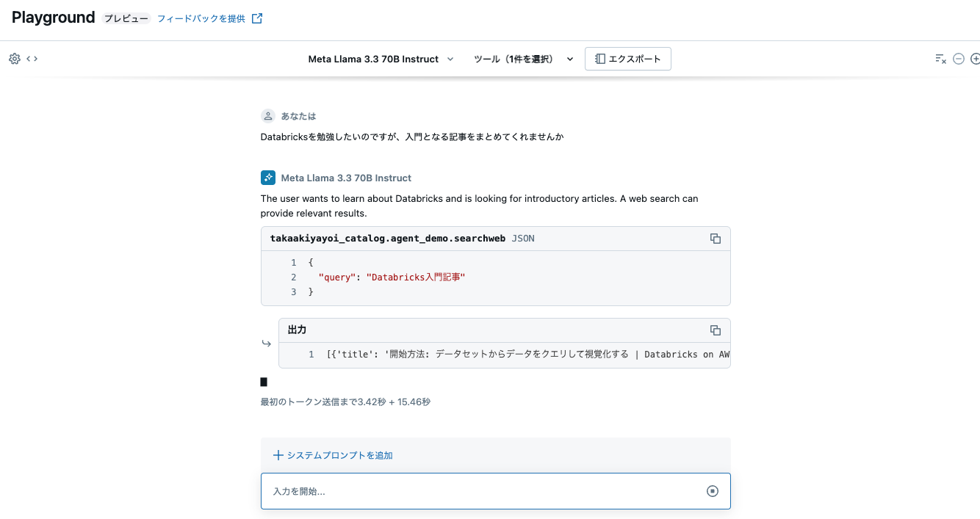Viewport: 980px width, 519px height.
Task: Stop generation using the stop icon in input
Action: point(712,491)
